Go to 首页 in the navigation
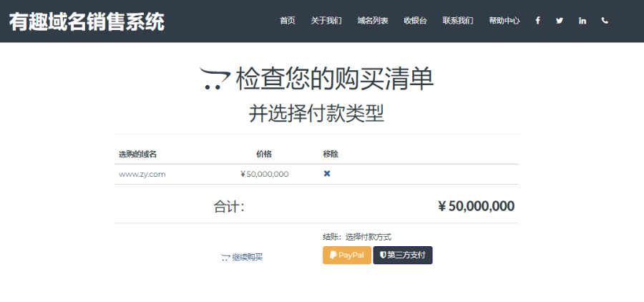 (x=288, y=21)
